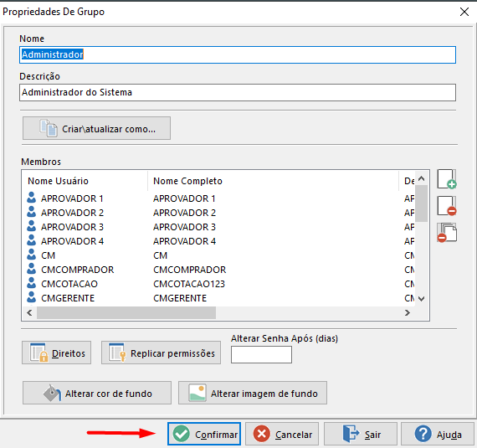The image size is (477, 448).
Task: Sort by the Nome Completo column header
Action: pyautogui.click(x=187, y=181)
